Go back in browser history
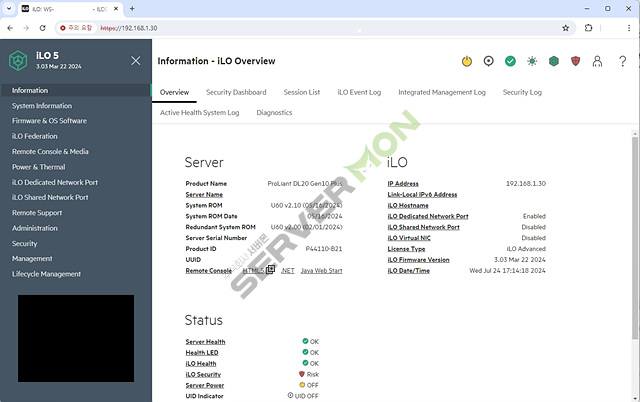 pyautogui.click(x=10, y=28)
